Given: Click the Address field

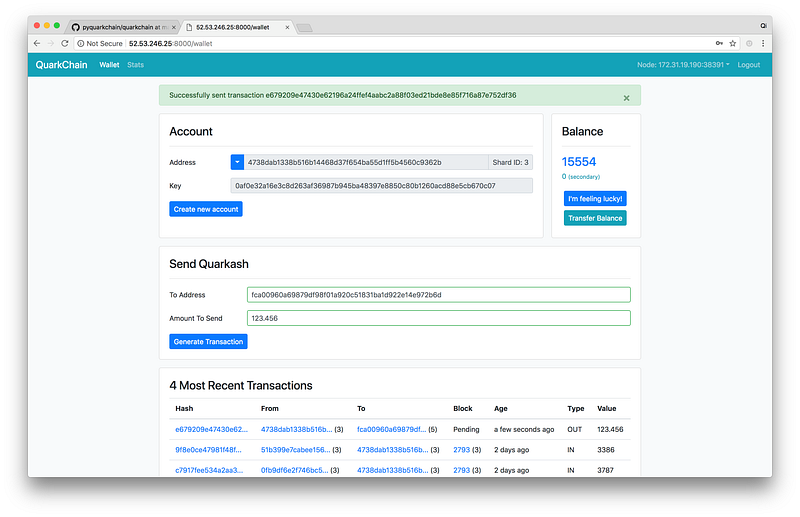Looking at the screenshot, I should click(366, 162).
